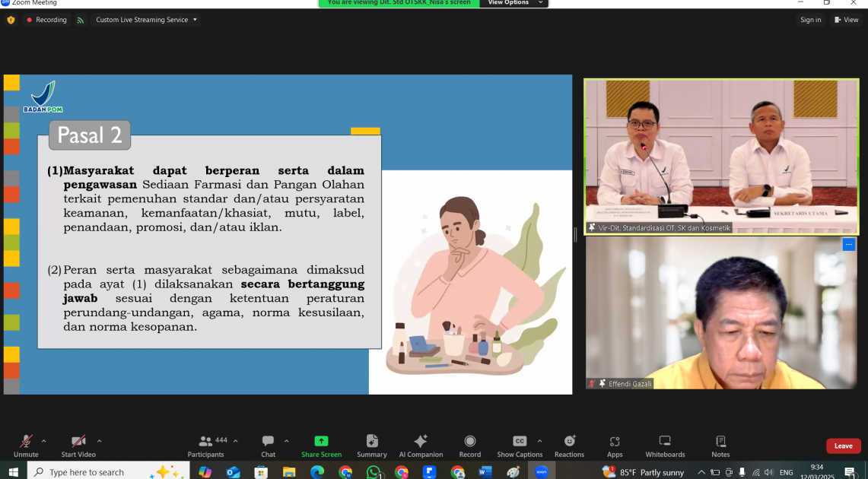Open the Notes tool
Viewport: 868px width, 479px height.
pyautogui.click(x=720, y=446)
